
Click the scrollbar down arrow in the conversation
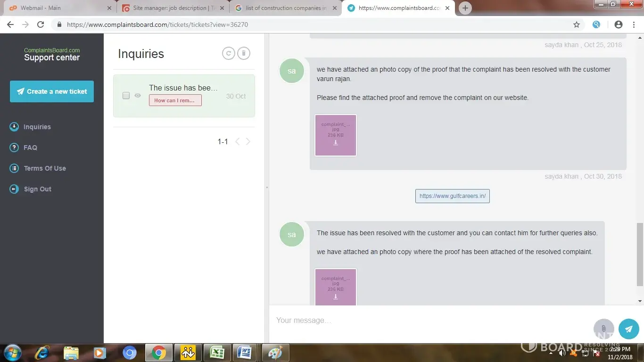pos(640,301)
